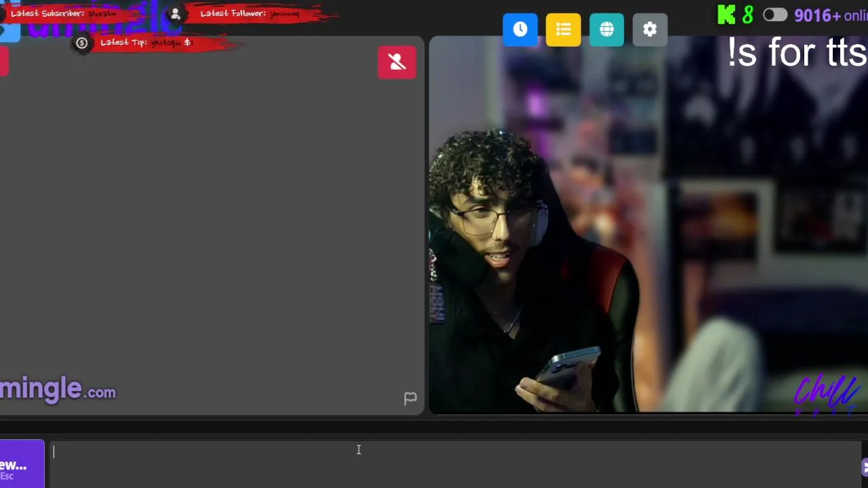Open the blue clock history button
Screen dimensions: 868x488
coord(520,29)
